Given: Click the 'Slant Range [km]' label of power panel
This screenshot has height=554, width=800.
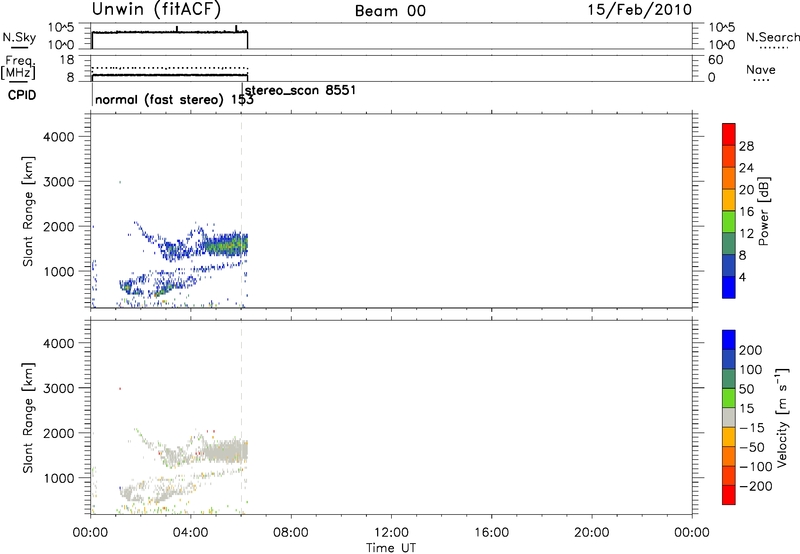Looking at the screenshot, I should (x=28, y=211).
